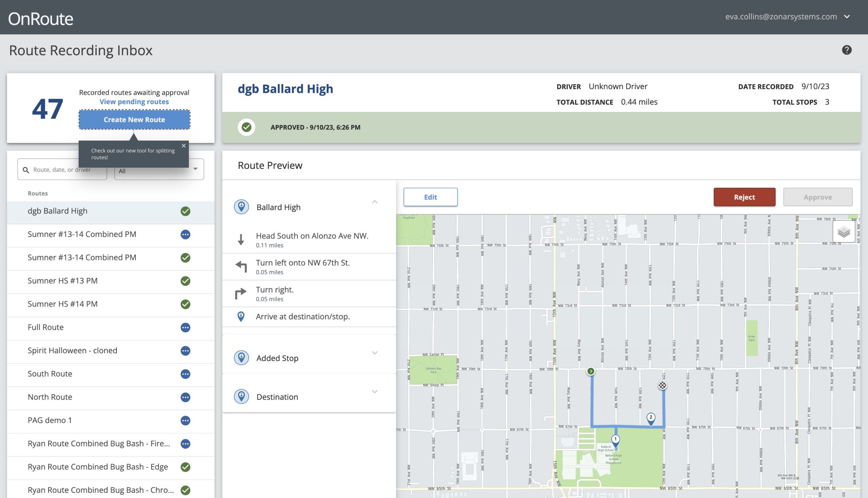868x498 pixels.
Task: Open the map layers selector icon
Action: tap(844, 232)
